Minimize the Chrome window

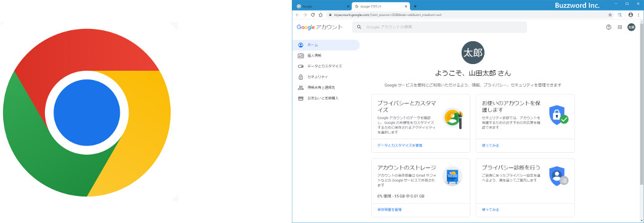pos(616,4)
